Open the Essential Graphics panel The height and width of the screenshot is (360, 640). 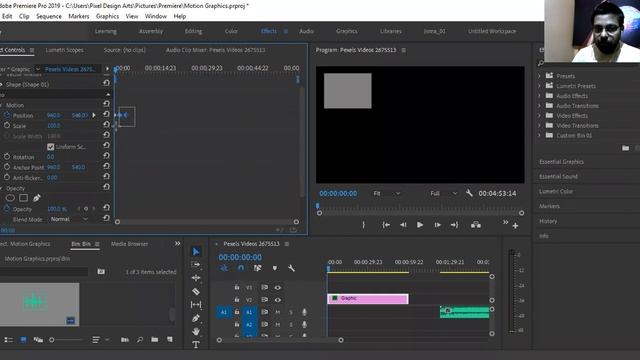561,162
